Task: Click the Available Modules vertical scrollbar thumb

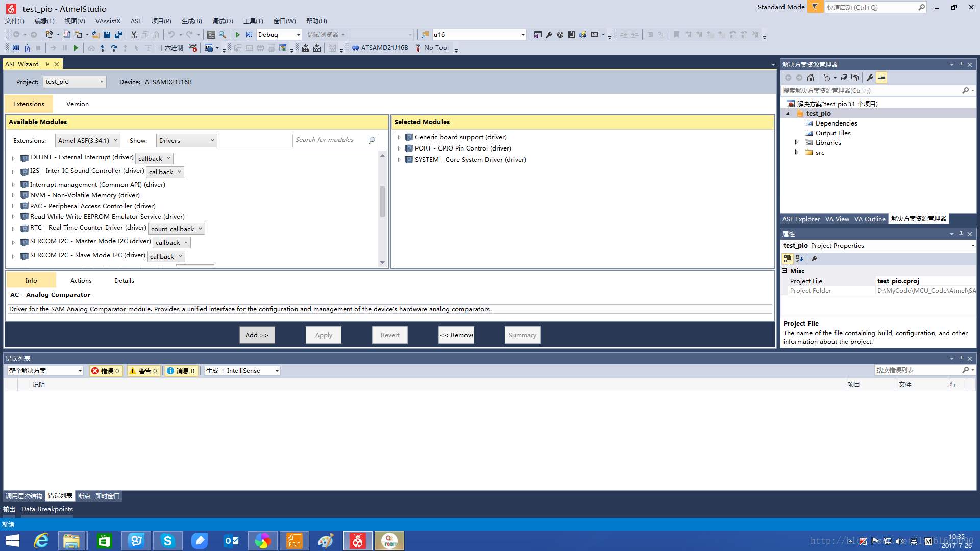Action: coord(382,202)
